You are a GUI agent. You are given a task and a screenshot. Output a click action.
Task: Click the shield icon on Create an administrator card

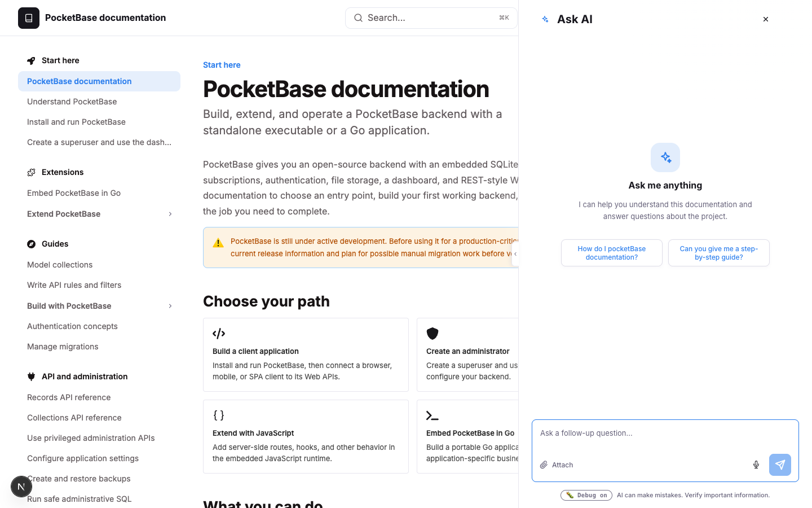coord(433,334)
